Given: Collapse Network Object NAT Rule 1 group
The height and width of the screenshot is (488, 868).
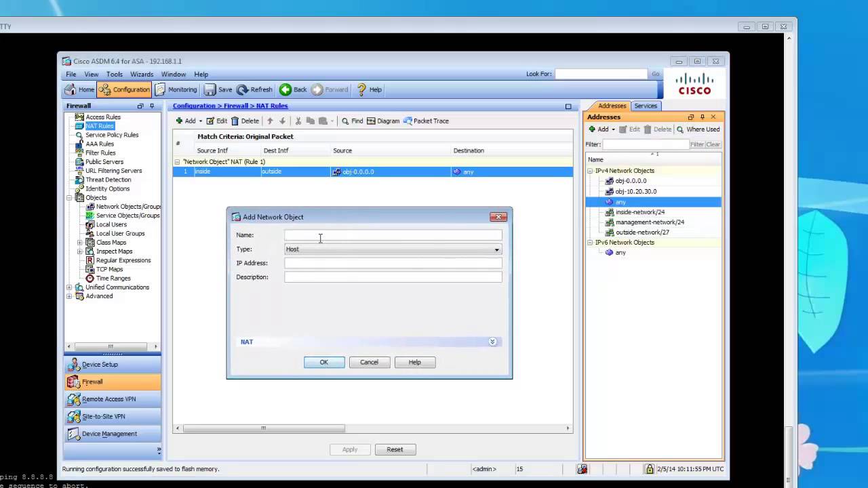Looking at the screenshot, I should (178, 162).
